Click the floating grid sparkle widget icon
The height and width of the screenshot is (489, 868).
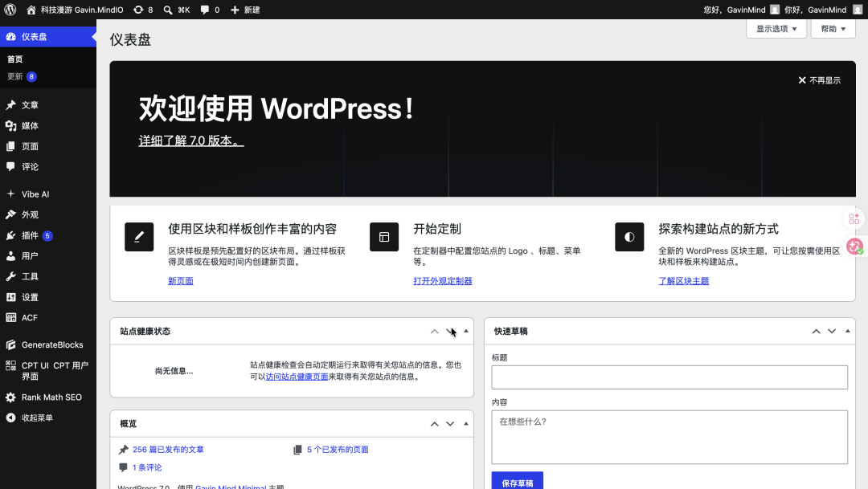(x=854, y=219)
